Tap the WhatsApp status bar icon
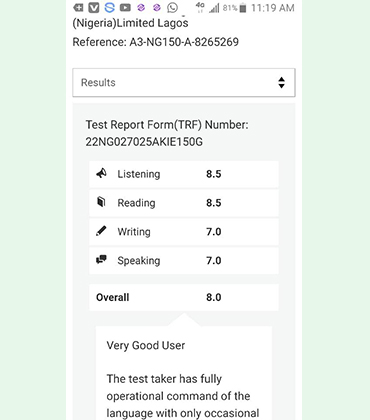Screen dimensions: 370x420 173,7
